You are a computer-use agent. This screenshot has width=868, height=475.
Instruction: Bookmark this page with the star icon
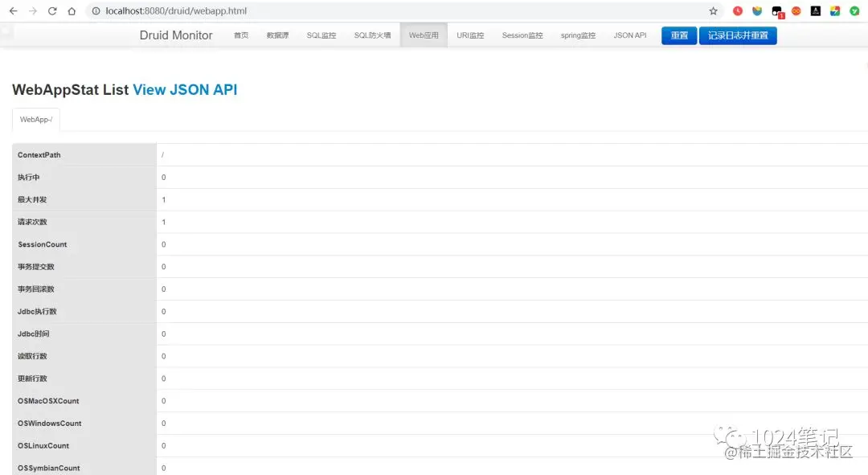[713, 11]
